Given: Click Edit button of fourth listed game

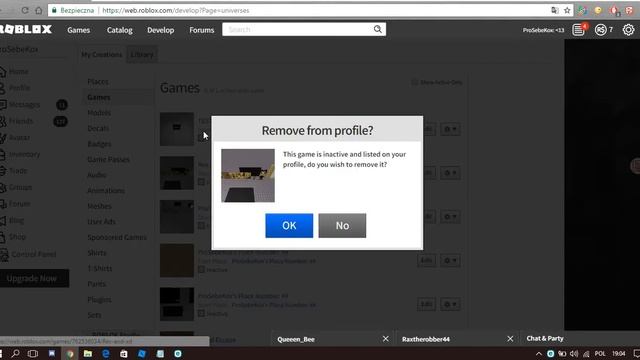Looking at the screenshot, I should (x=427, y=260).
